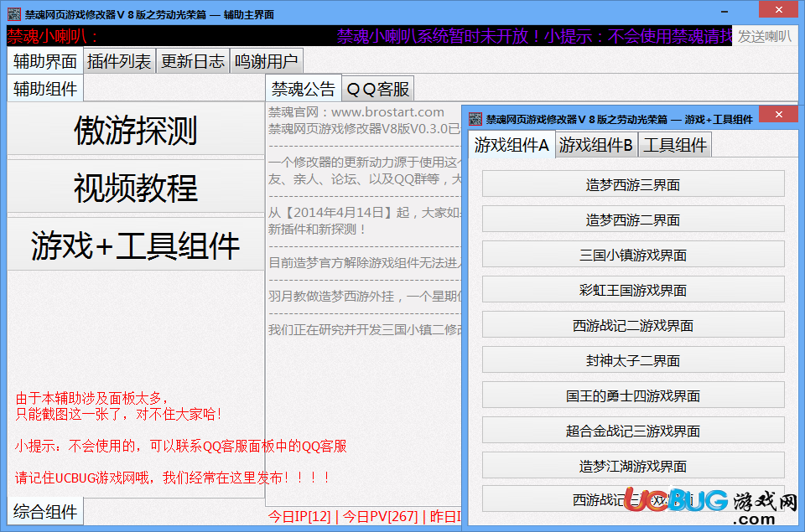
Task: Click the 游戏+工具组件 button
Action: click(136, 245)
